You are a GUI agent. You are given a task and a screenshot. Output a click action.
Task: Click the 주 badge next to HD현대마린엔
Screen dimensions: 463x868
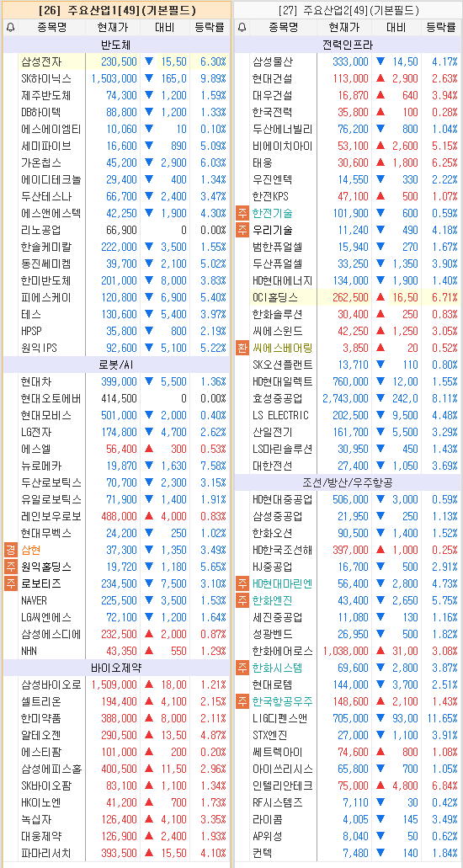[242, 583]
